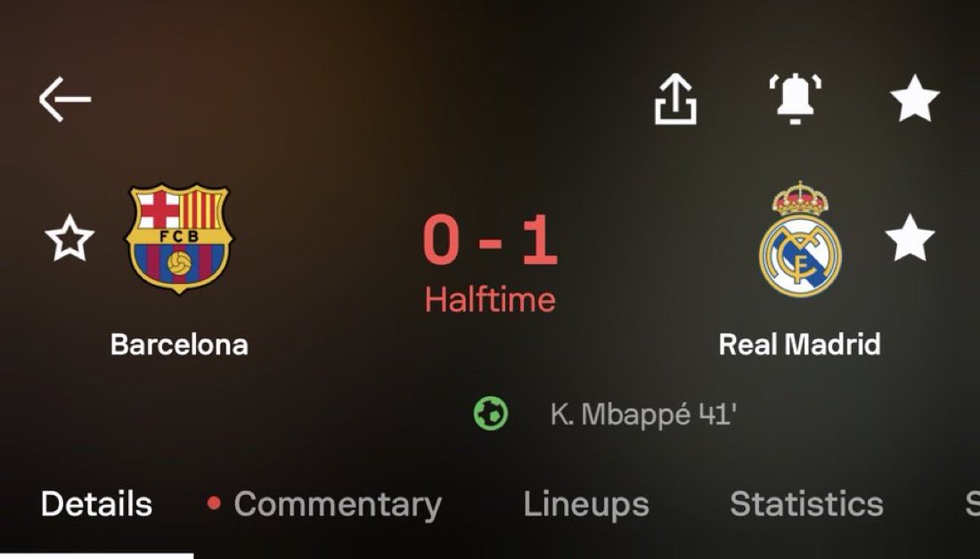Open the Barcelona club crest

point(179,238)
